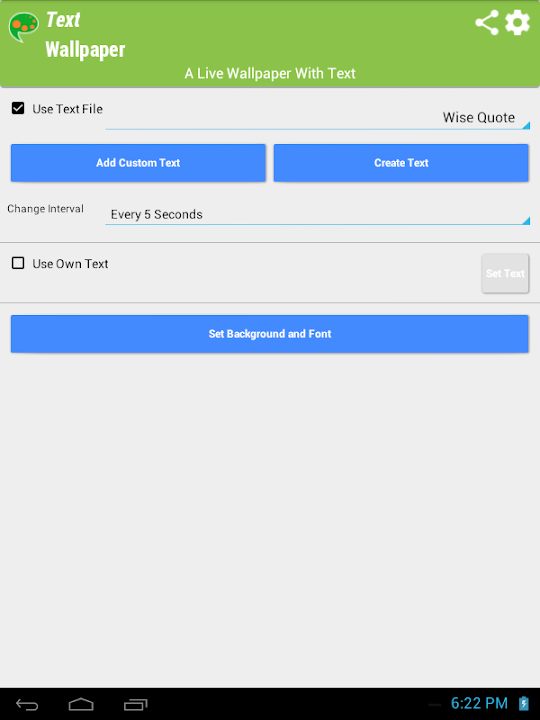Open the Wise Quote text file dropdown

pyautogui.click(x=317, y=118)
